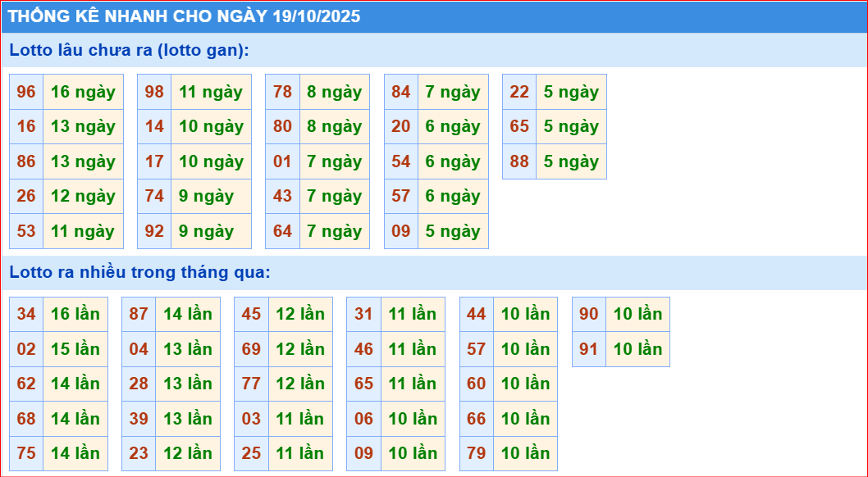Screen dimensions: 868x477
Task: Click lotto number 39
Action: point(139,419)
